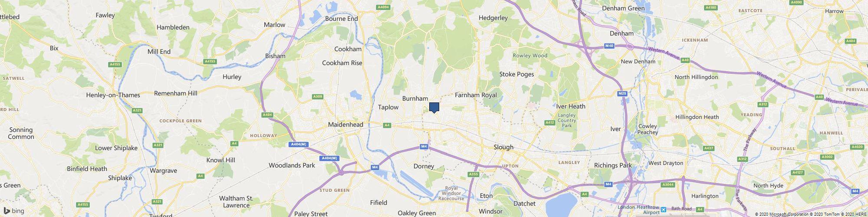The height and width of the screenshot is (217, 868).
Task: Click the Bing logo
Action: coord(14,211)
